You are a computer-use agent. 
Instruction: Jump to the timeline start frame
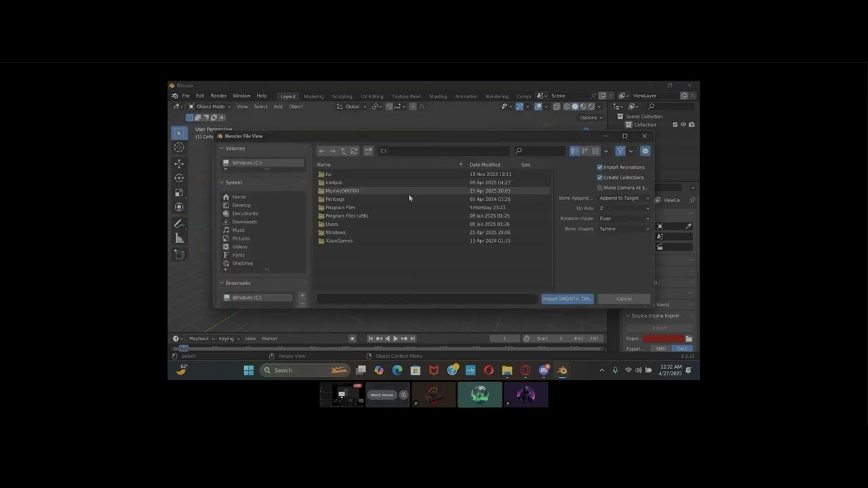(x=370, y=338)
